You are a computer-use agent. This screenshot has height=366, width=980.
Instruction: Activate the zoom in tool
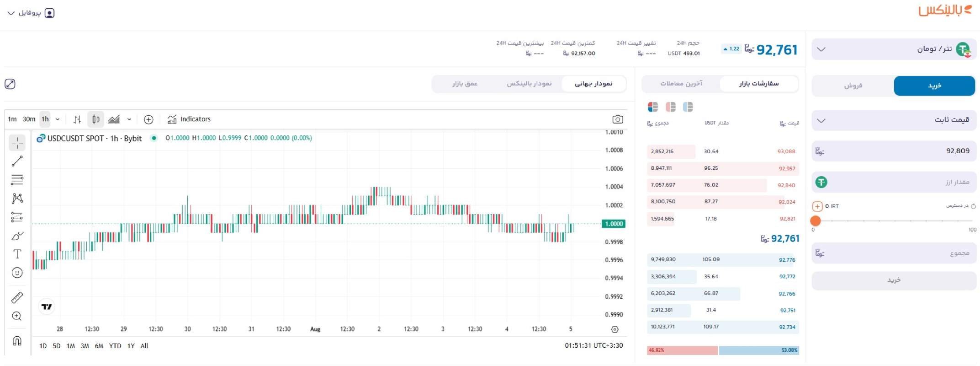point(17,316)
